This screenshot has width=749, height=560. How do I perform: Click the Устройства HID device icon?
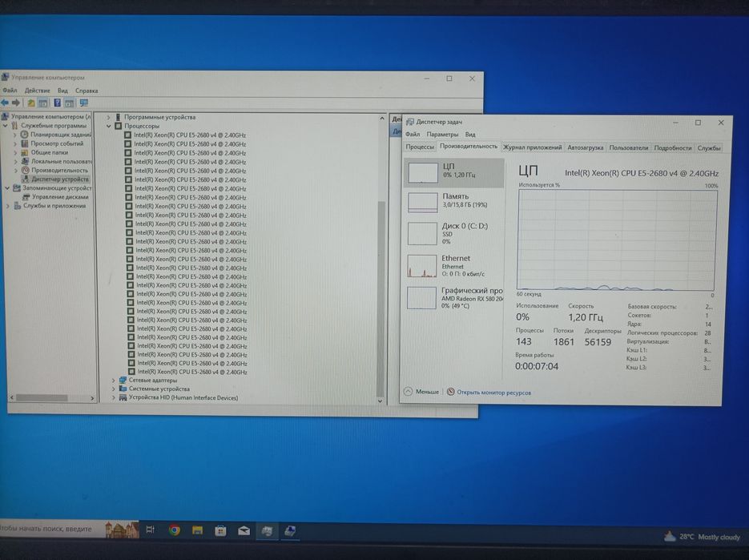[123, 397]
